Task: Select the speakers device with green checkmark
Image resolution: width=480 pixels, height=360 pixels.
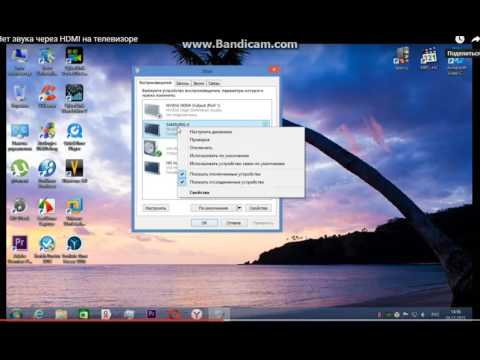Action: pyautogui.click(x=160, y=148)
